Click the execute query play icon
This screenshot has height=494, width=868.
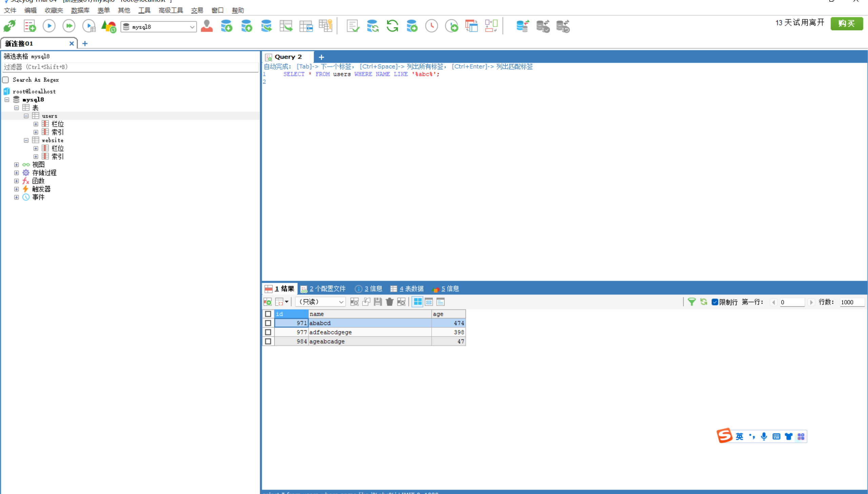click(x=49, y=26)
